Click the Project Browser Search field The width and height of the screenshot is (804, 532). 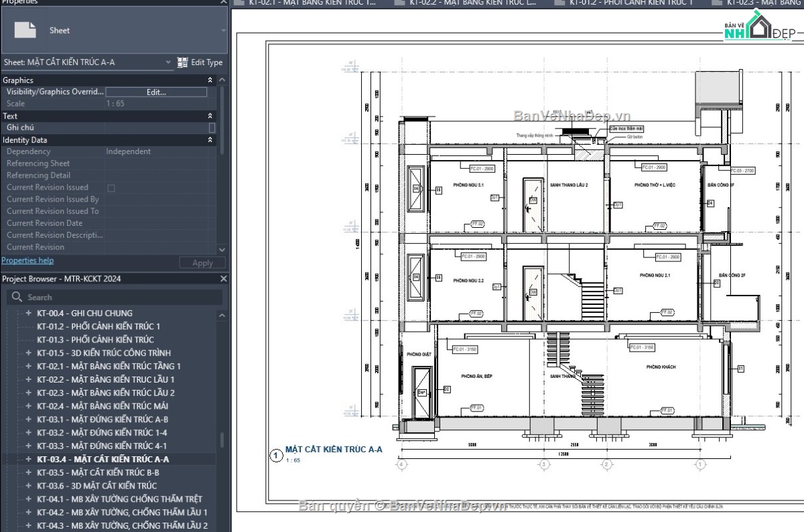point(114,297)
